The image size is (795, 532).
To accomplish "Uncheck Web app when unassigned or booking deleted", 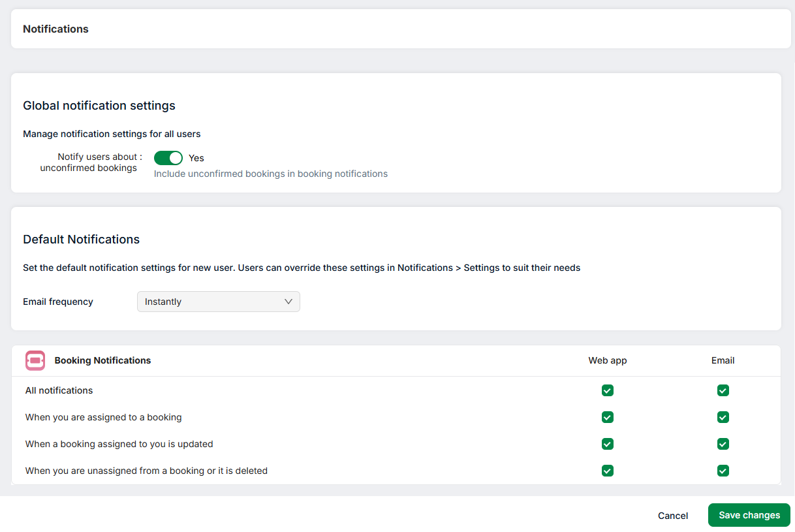I will click(608, 471).
